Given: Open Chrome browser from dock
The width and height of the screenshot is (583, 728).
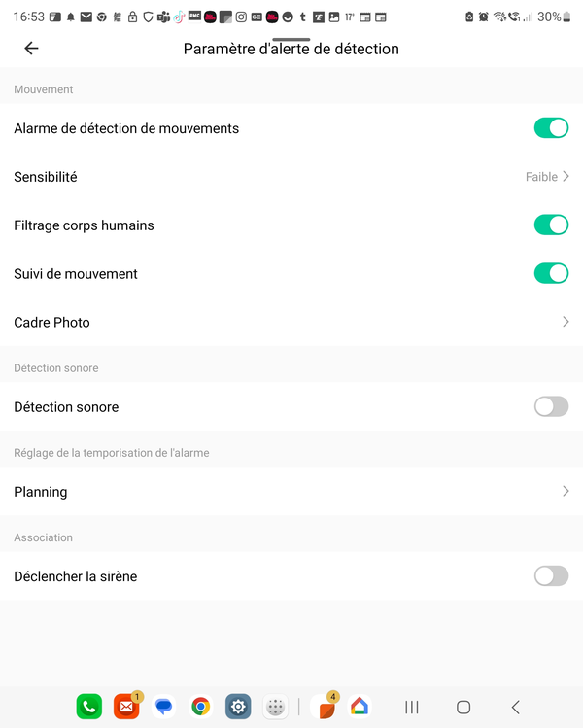Looking at the screenshot, I should [x=200, y=707].
